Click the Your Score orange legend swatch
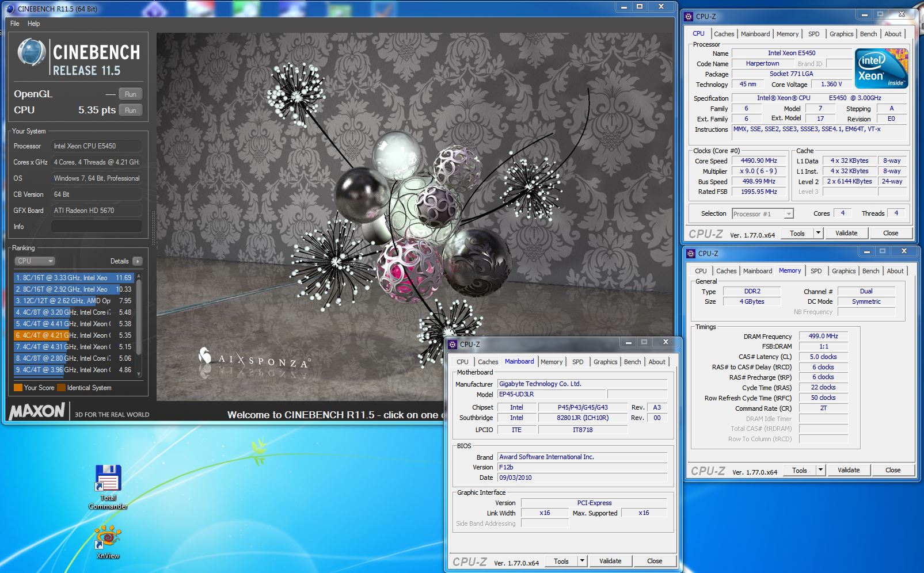924x573 pixels. [x=18, y=388]
